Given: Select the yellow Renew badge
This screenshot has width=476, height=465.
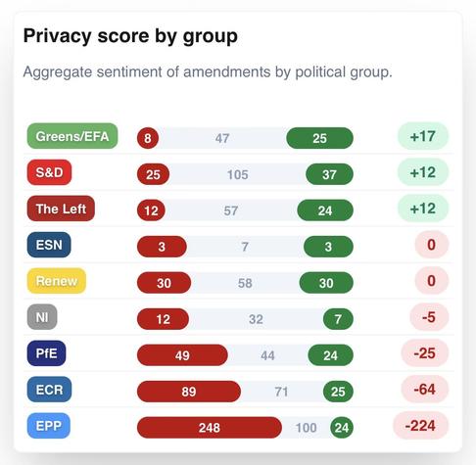Looking at the screenshot, I should [57, 281].
